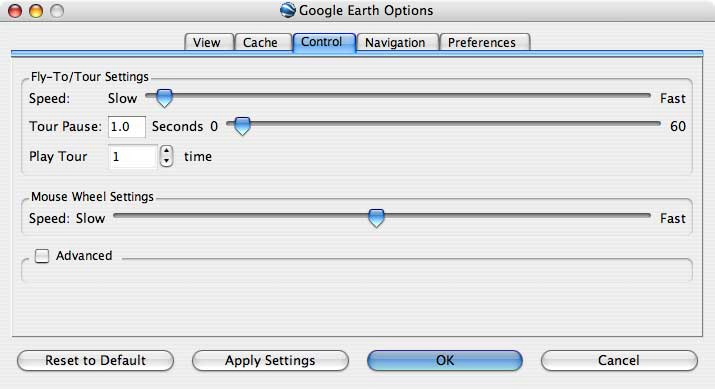Click the Tour Pause seconds input field

coord(127,126)
